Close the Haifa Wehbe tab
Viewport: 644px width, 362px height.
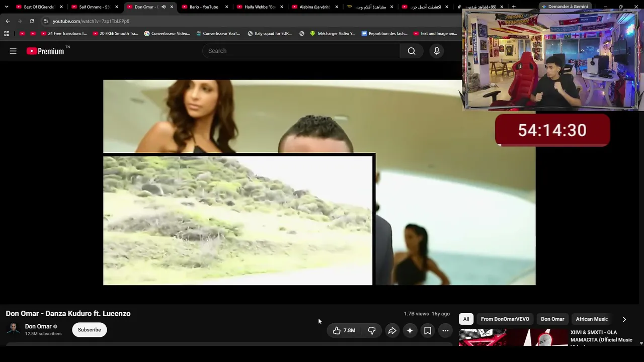(282, 7)
